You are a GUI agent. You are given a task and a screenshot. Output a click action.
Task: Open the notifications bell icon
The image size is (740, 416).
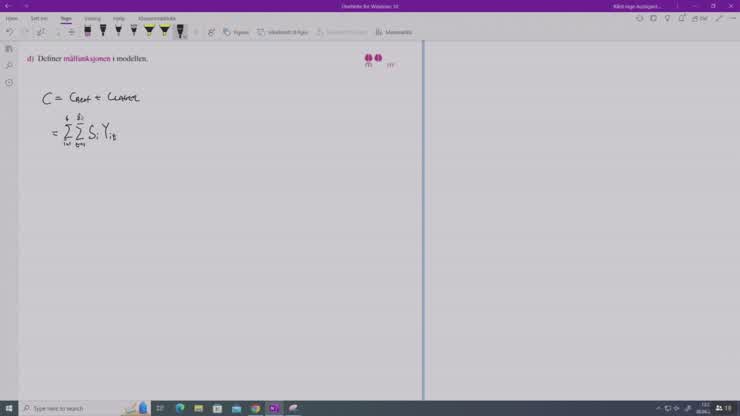tap(682, 18)
